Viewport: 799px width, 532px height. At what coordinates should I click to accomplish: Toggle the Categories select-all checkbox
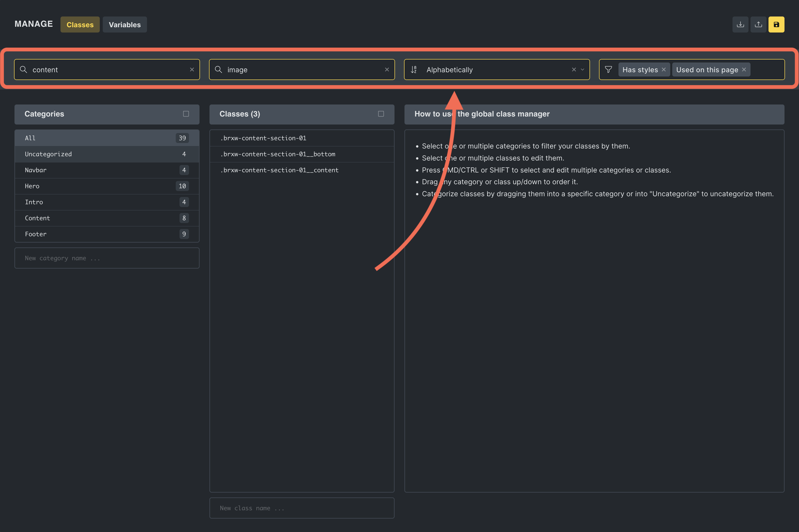pos(186,114)
